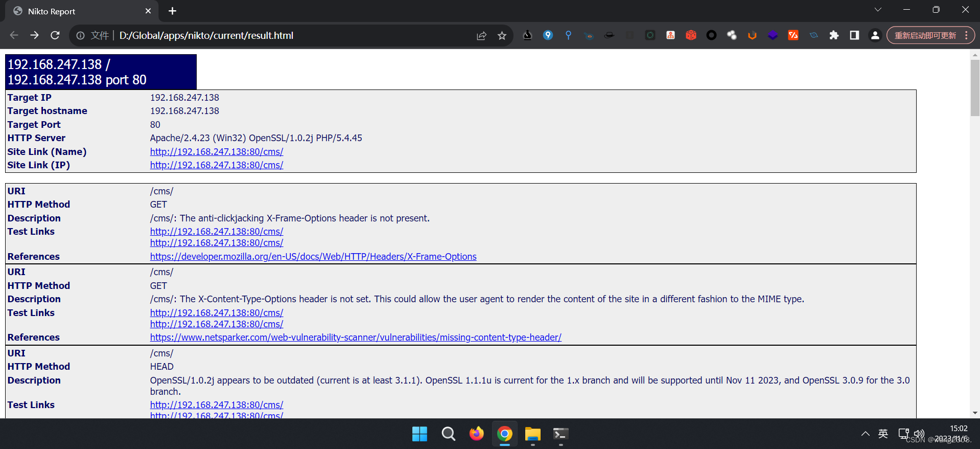Open the blue key-shaped extension
This screenshot has width=980, height=449.
point(568,35)
